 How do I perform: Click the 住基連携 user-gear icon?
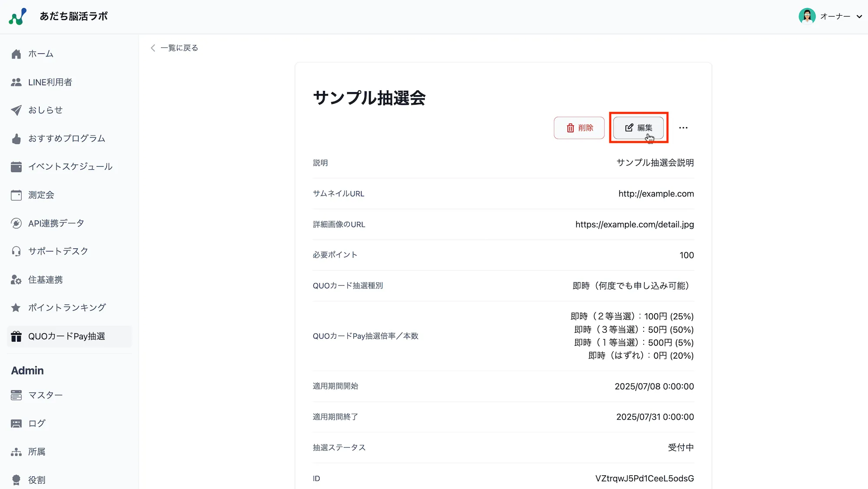click(x=16, y=280)
